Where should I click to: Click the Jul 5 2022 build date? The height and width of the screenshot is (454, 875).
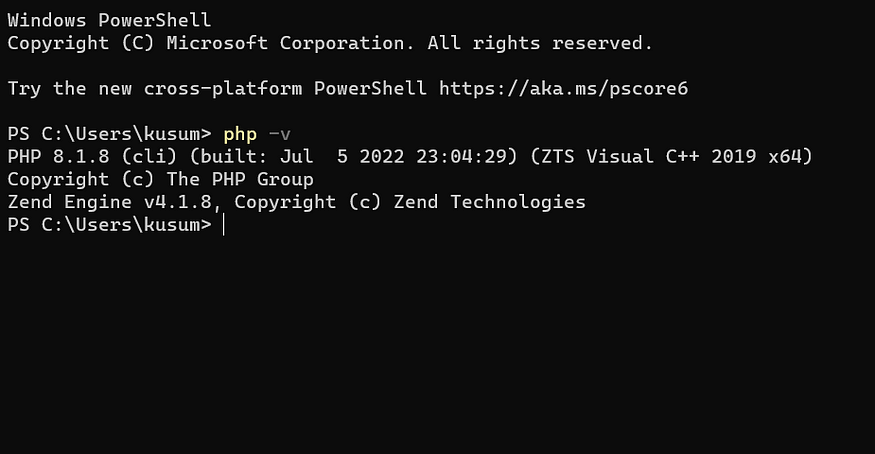(x=342, y=157)
